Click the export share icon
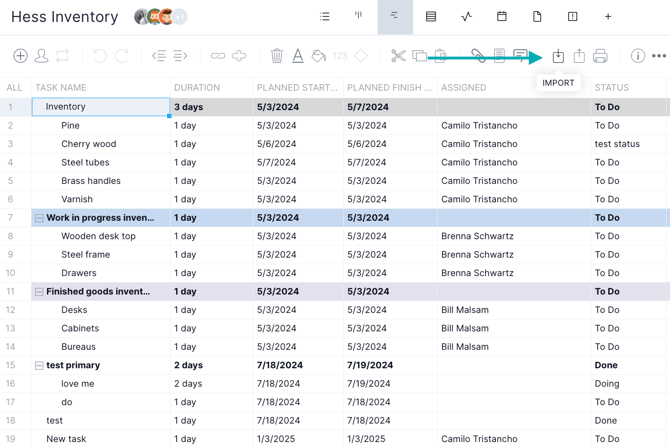The height and width of the screenshot is (447, 670). (579, 56)
